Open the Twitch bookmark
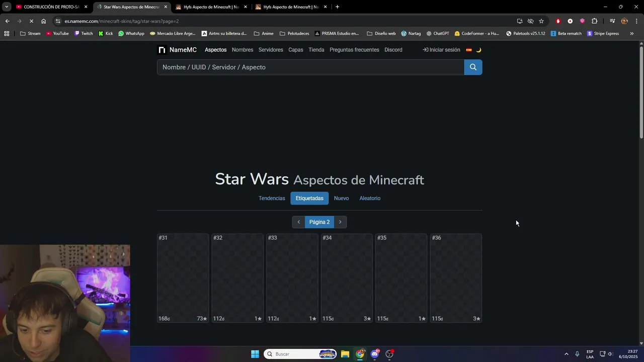Viewport: 644px width, 362px height. 84,34
